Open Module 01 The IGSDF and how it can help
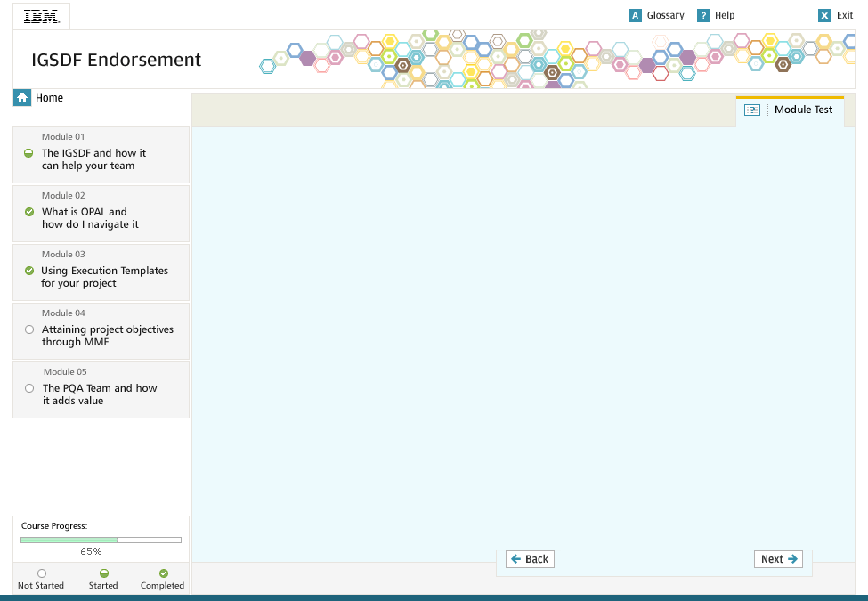868x601 pixels. [101, 155]
